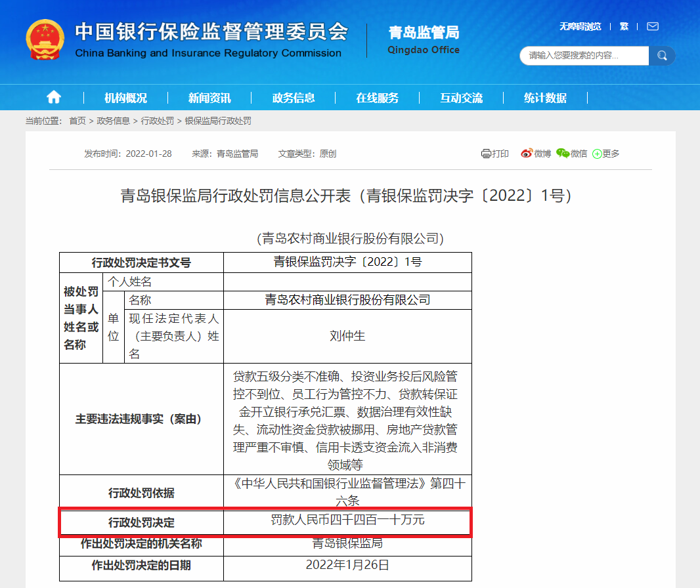Click the home icon in navigation bar
This screenshot has height=588, width=700.
[54, 97]
